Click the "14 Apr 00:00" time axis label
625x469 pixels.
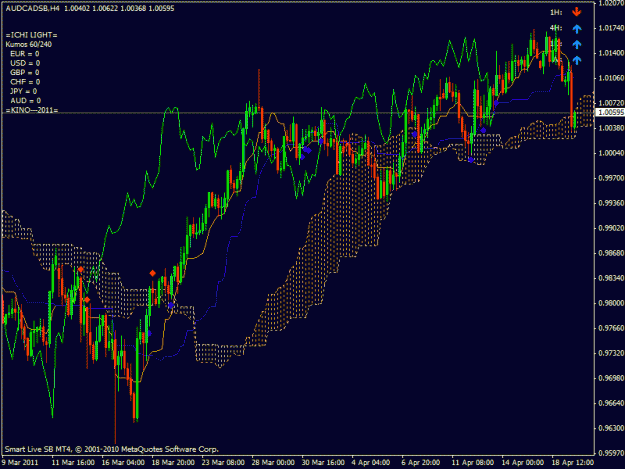pyautogui.click(x=523, y=463)
